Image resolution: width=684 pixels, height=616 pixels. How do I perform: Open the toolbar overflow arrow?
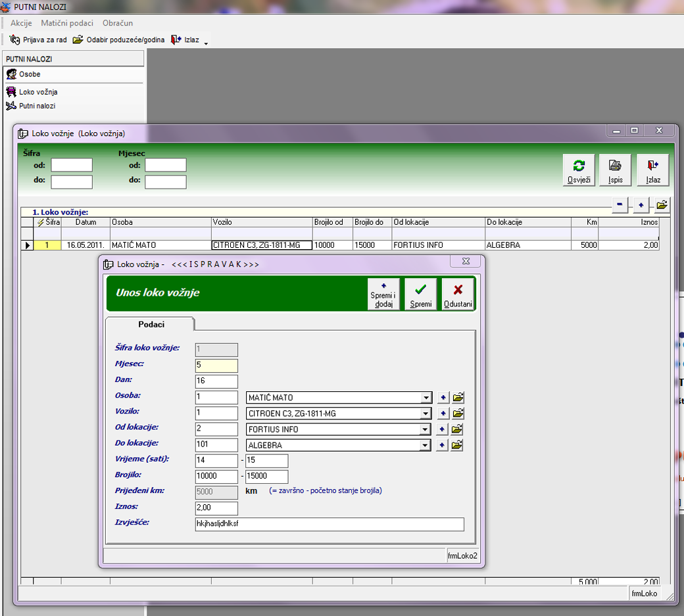coord(206,43)
